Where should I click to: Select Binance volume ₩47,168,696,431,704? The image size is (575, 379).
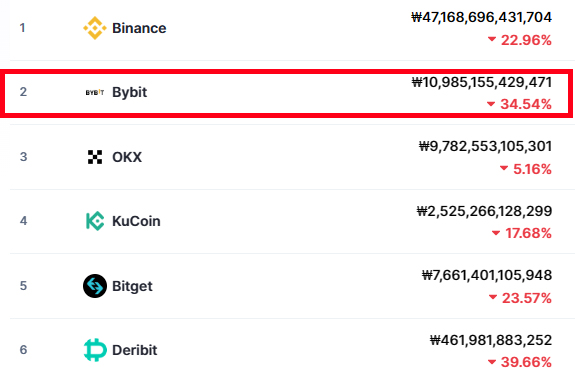pyautogui.click(x=481, y=17)
